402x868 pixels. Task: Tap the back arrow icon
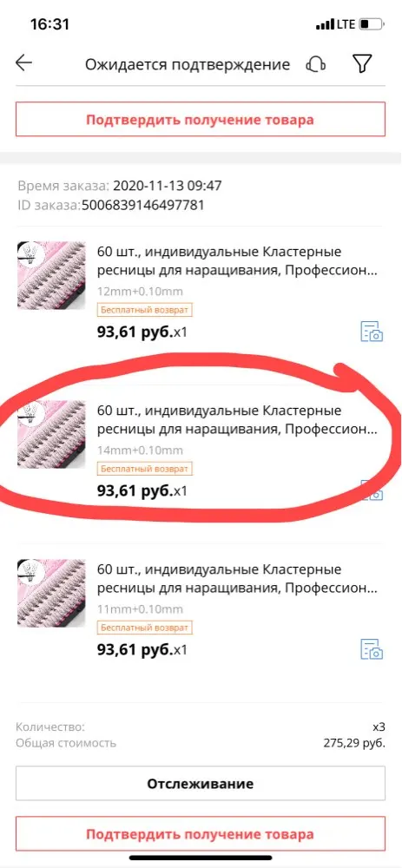[23, 63]
